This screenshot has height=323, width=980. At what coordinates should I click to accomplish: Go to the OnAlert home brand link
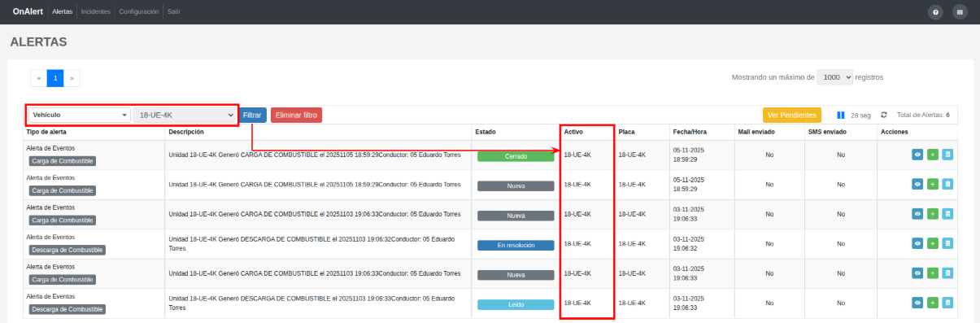coord(28,12)
